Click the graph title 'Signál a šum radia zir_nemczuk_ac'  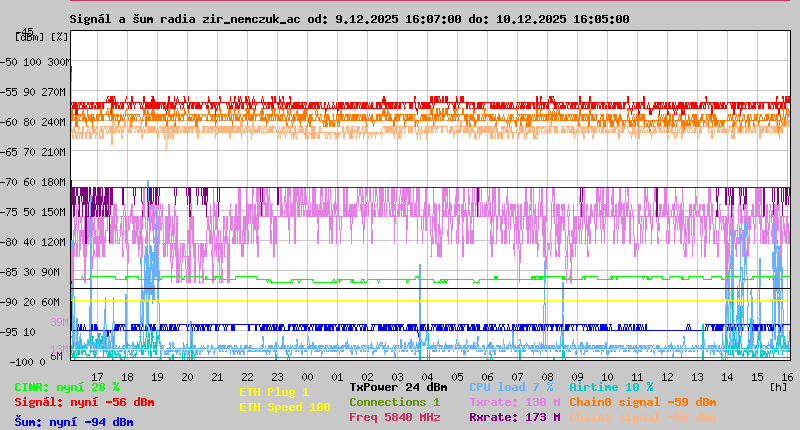click(185, 19)
